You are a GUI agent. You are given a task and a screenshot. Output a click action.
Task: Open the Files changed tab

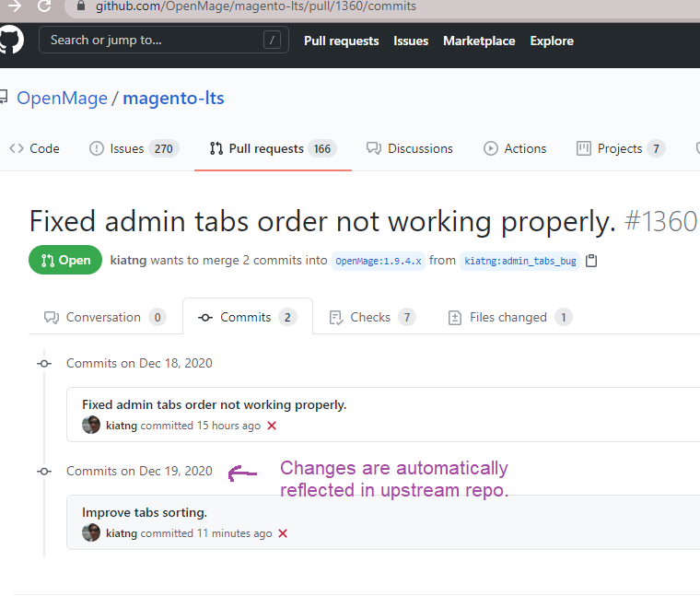508,317
